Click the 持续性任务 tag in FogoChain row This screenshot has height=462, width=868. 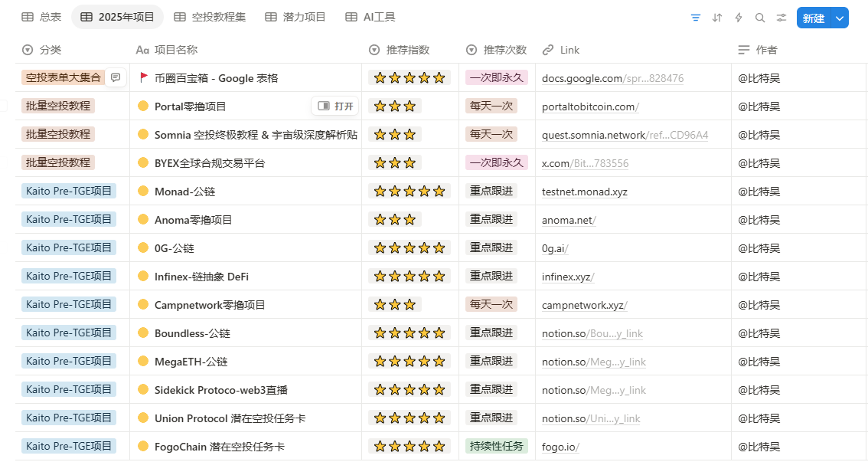[497, 446]
